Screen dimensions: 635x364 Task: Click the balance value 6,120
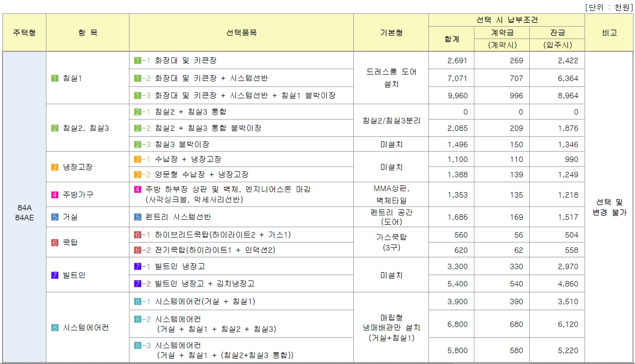click(568, 324)
